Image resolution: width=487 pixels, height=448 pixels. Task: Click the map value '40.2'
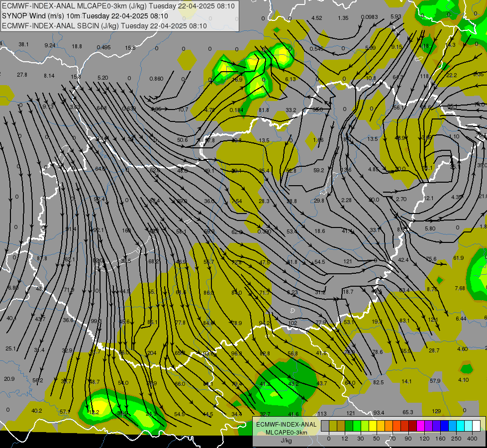[x=37, y=411]
